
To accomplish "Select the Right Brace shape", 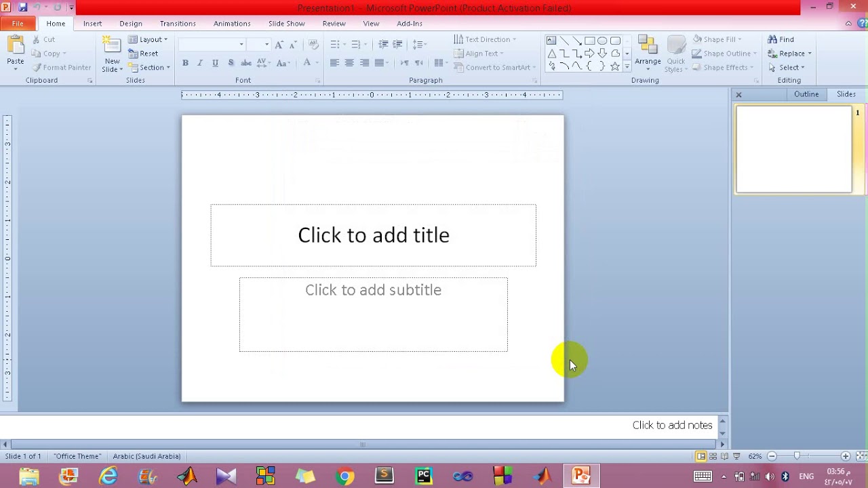I will 602,66.
